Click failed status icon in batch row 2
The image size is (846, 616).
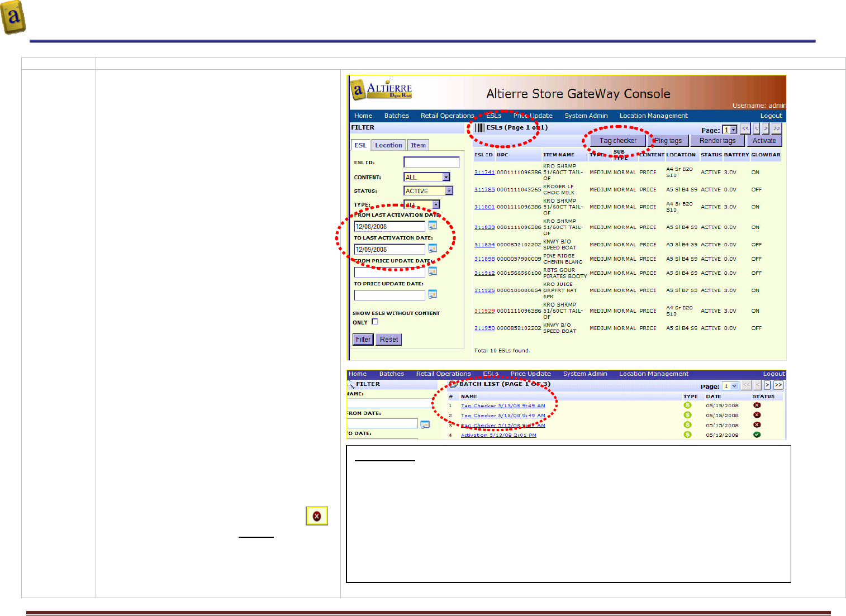[757, 415]
